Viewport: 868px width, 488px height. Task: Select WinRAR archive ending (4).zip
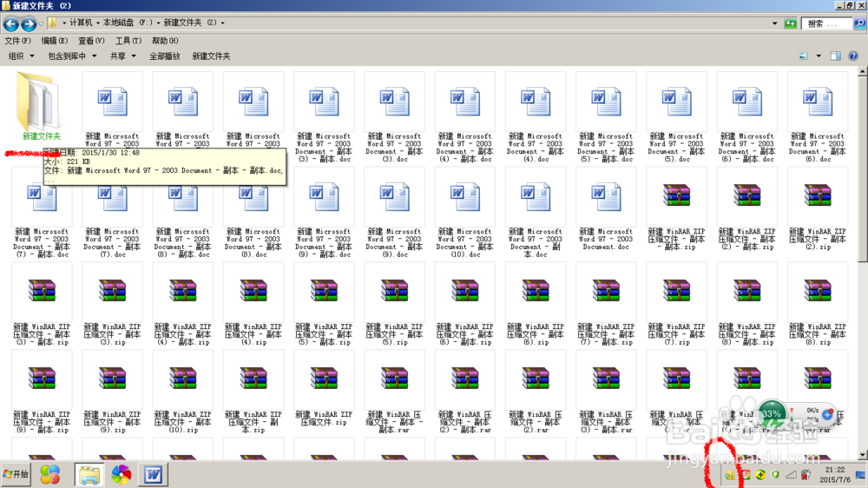[253, 305]
